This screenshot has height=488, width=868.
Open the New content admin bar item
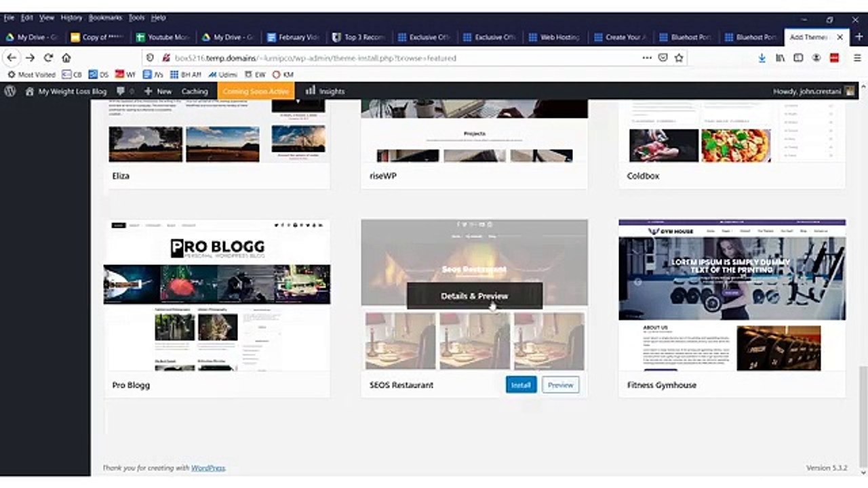[158, 91]
